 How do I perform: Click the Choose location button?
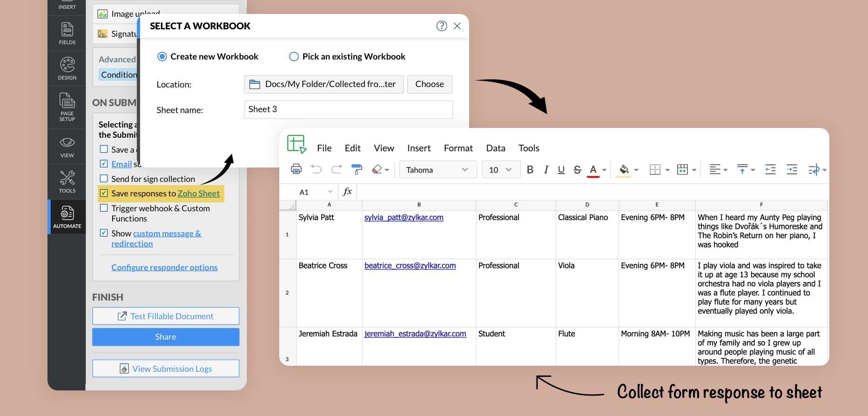tap(429, 84)
